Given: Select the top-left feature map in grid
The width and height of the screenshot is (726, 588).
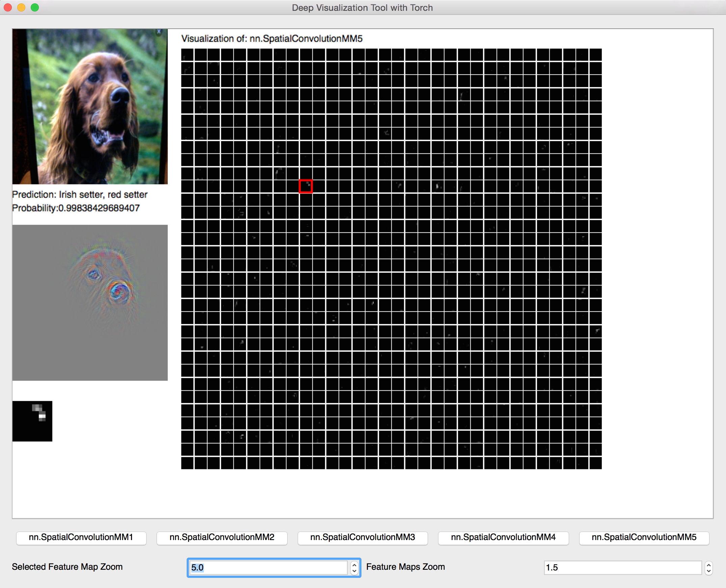Looking at the screenshot, I should click(x=187, y=55).
